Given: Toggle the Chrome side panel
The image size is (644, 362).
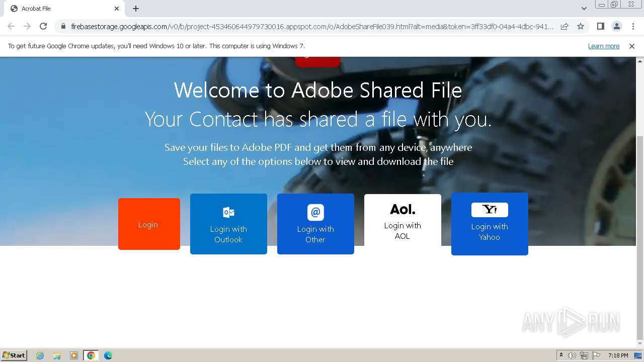Looking at the screenshot, I should (600, 26).
